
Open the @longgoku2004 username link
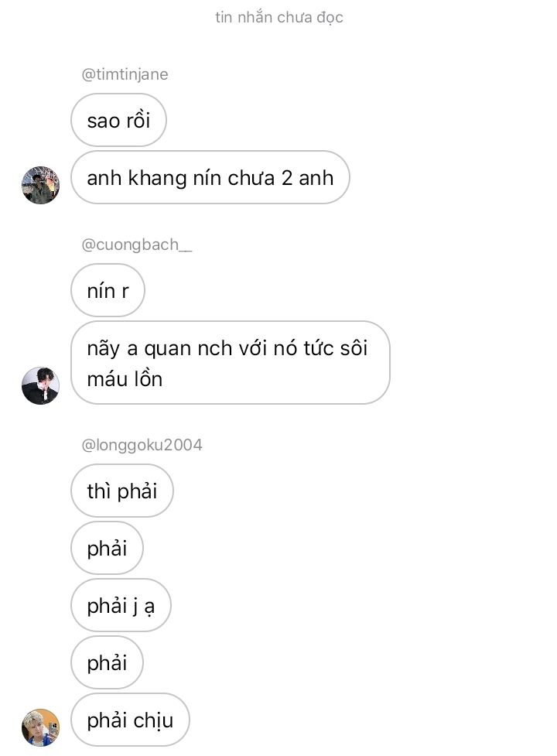pyautogui.click(x=142, y=445)
